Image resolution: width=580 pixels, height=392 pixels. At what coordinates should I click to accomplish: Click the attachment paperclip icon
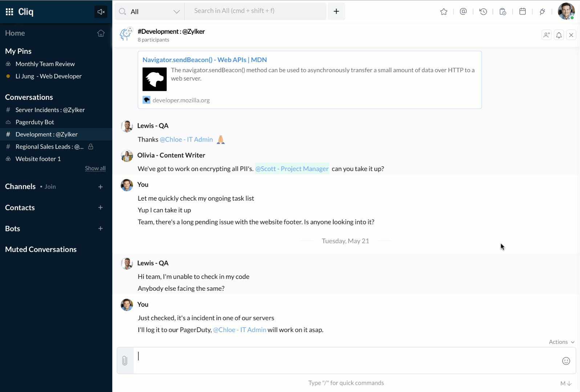click(x=125, y=361)
